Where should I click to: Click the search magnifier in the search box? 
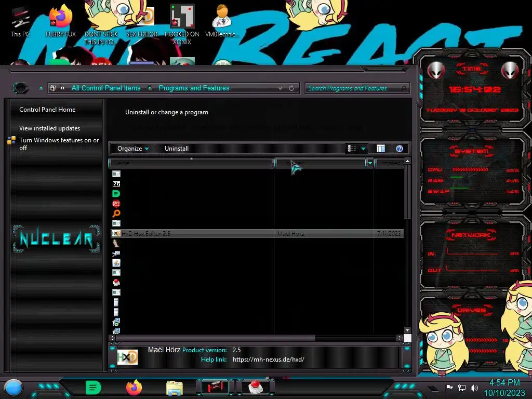click(404, 88)
